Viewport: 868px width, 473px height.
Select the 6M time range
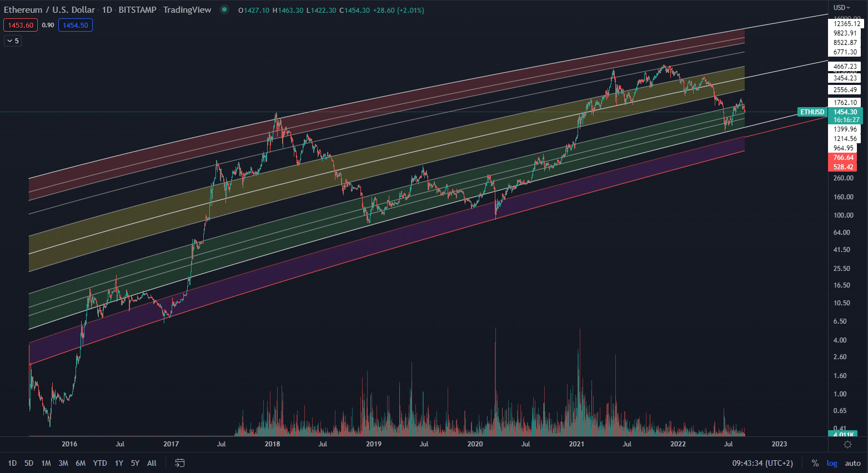coord(81,463)
